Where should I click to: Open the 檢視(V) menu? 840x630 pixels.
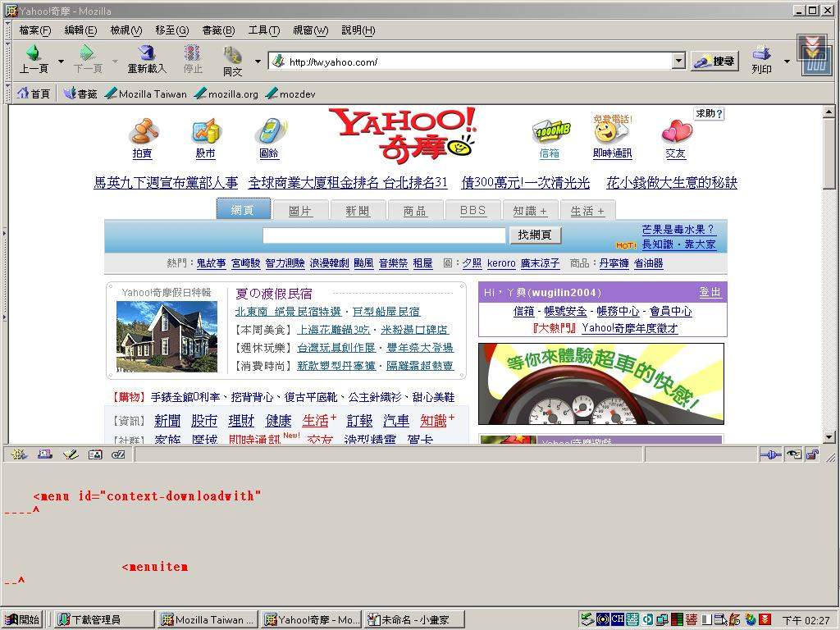tap(126, 30)
